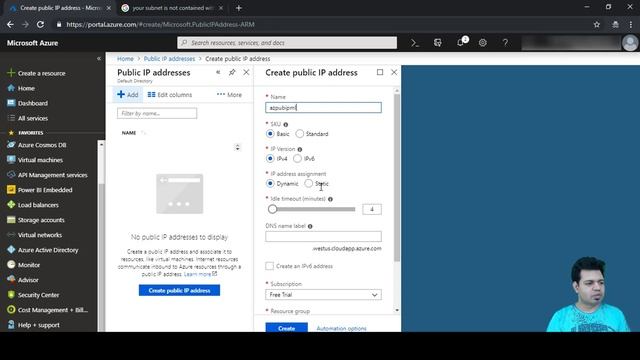This screenshot has height=360, width=640.
Task: Open Power BI Embedded
Action: [x=40, y=190]
